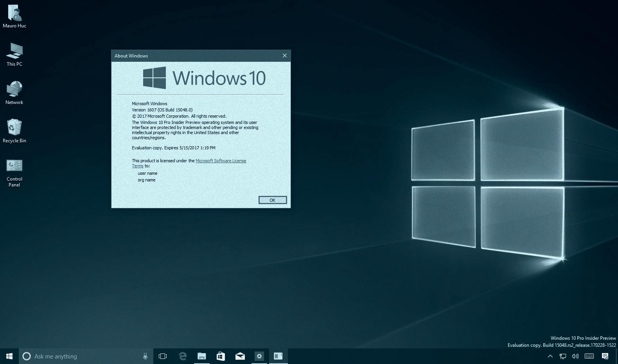Click the Ask me anything search box
Viewport: 618px width, 364px height.
(86, 356)
